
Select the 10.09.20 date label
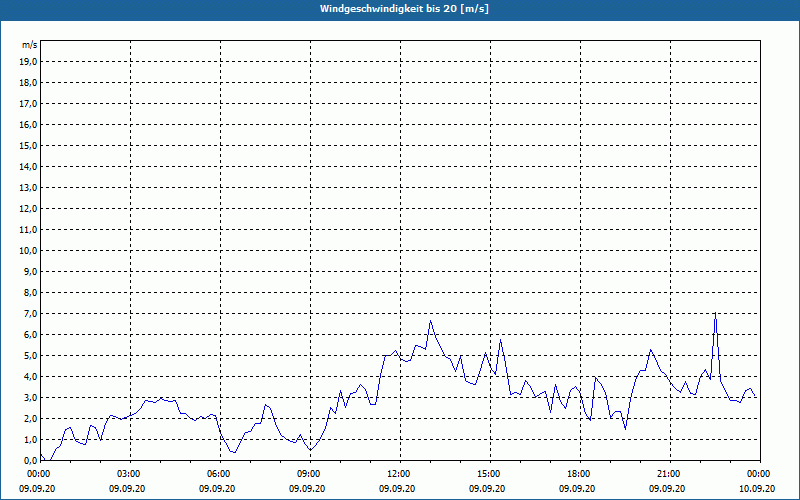click(757, 489)
